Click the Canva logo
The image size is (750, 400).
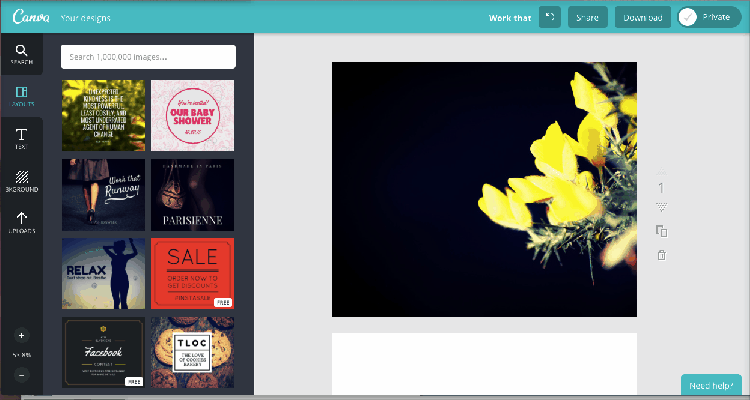click(26, 17)
